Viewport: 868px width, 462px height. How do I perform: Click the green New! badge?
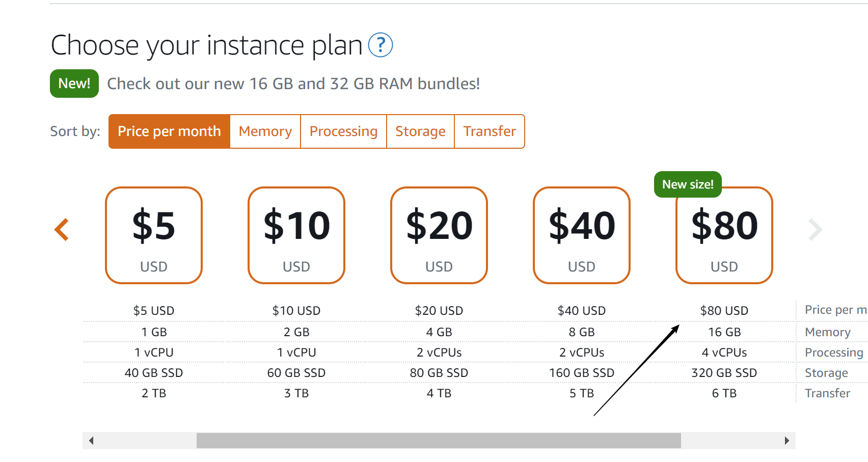(x=74, y=84)
